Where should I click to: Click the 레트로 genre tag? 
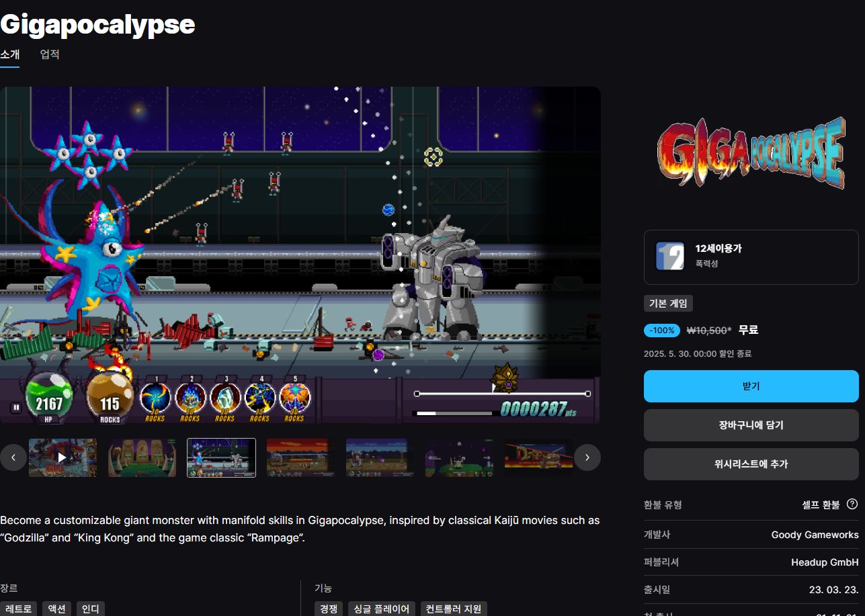[x=18, y=609]
